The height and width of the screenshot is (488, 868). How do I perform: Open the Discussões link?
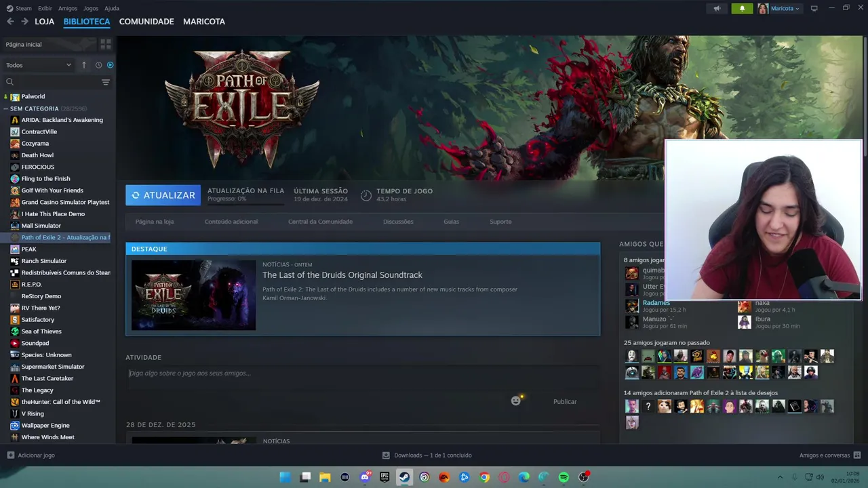coord(398,222)
